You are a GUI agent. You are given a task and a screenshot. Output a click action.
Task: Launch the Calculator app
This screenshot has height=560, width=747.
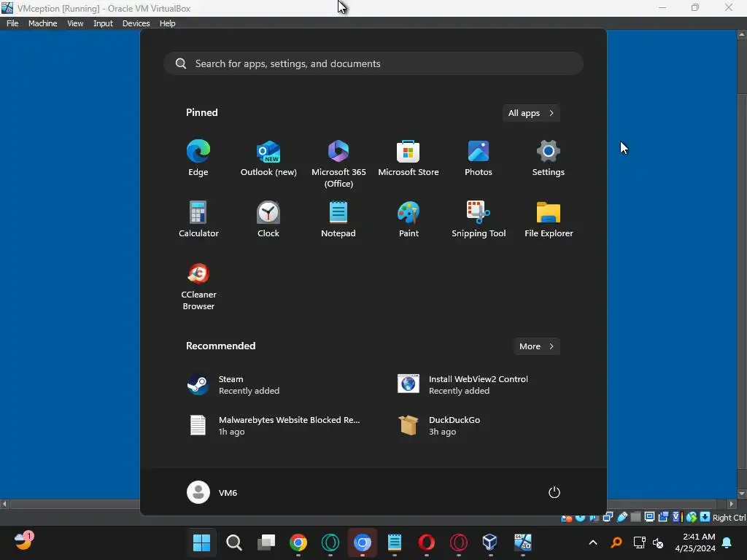[198, 219]
